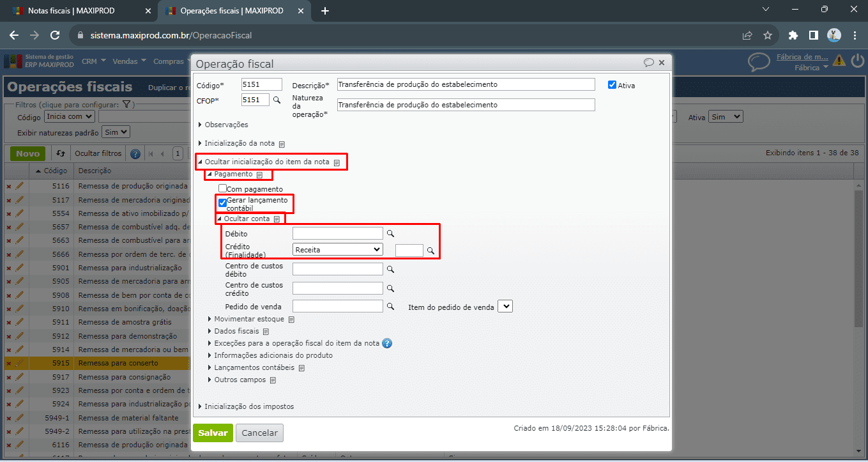Sort the grid by Código column header
This screenshot has width=868, height=462.
(51, 171)
